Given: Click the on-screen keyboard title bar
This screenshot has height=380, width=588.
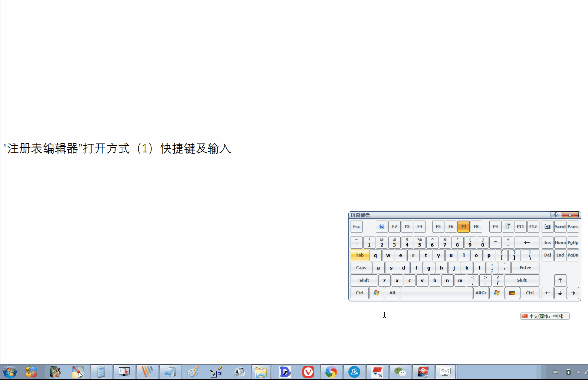Looking at the screenshot, I should pos(449,215).
